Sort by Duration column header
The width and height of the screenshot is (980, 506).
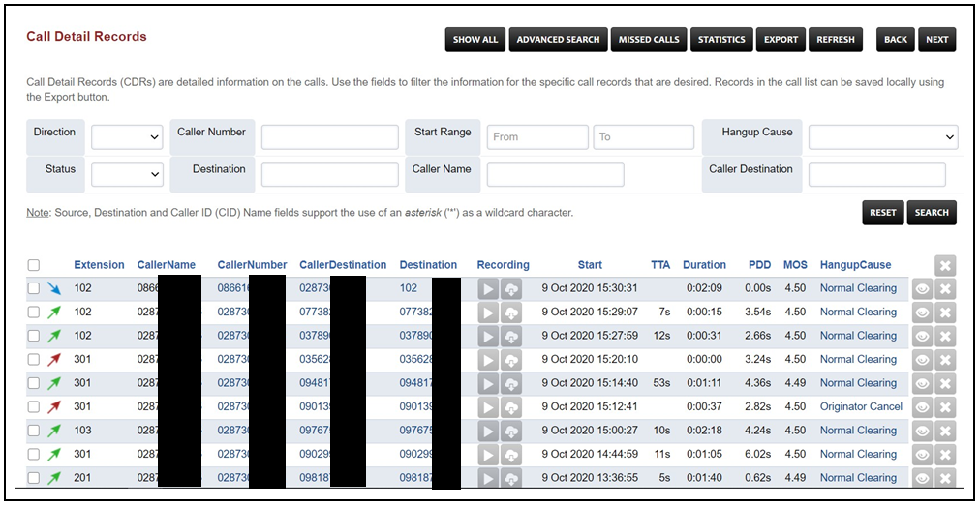704,265
